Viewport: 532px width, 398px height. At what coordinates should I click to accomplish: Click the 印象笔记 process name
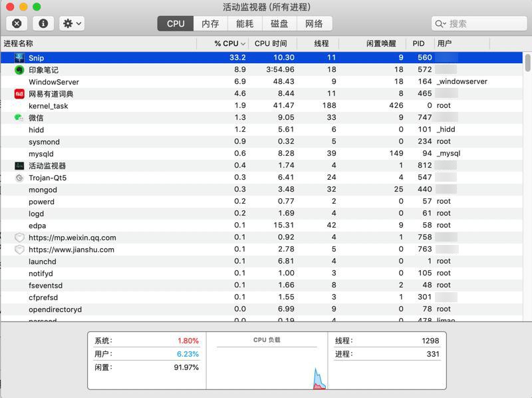[x=43, y=70]
